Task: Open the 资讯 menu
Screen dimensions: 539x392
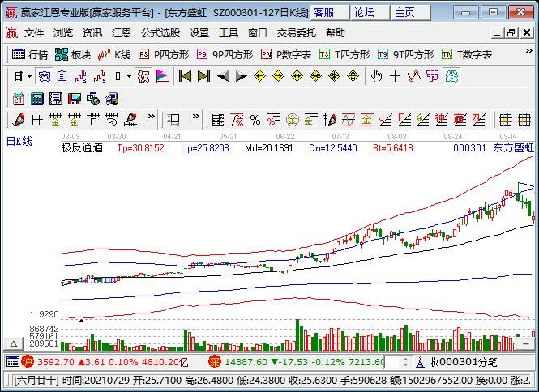Action: point(92,33)
